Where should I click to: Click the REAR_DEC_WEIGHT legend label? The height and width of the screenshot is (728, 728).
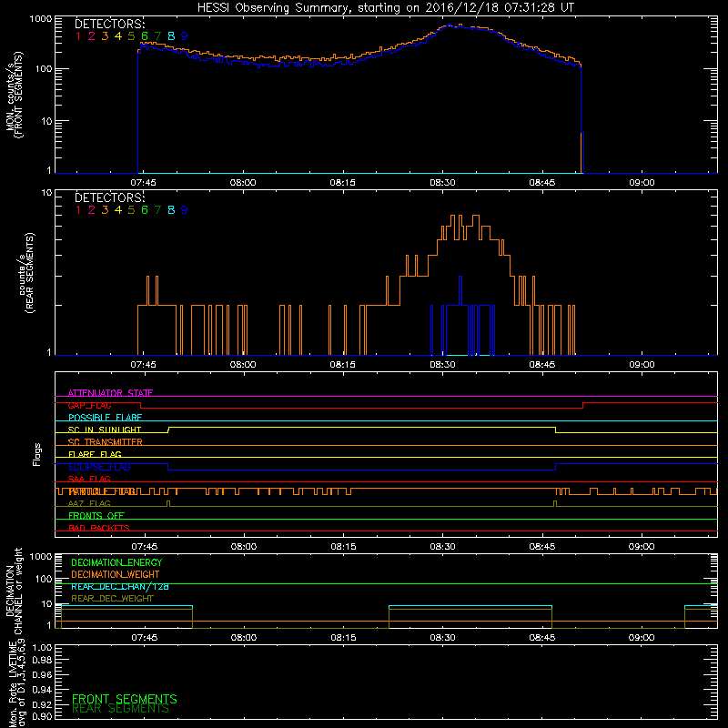coord(112,599)
